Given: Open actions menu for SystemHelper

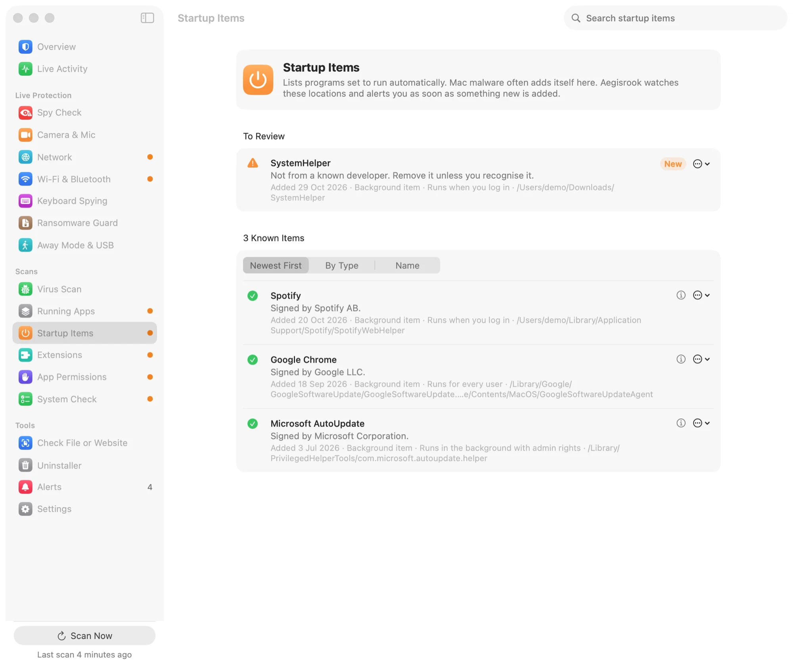Looking at the screenshot, I should [x=701, y=164].
